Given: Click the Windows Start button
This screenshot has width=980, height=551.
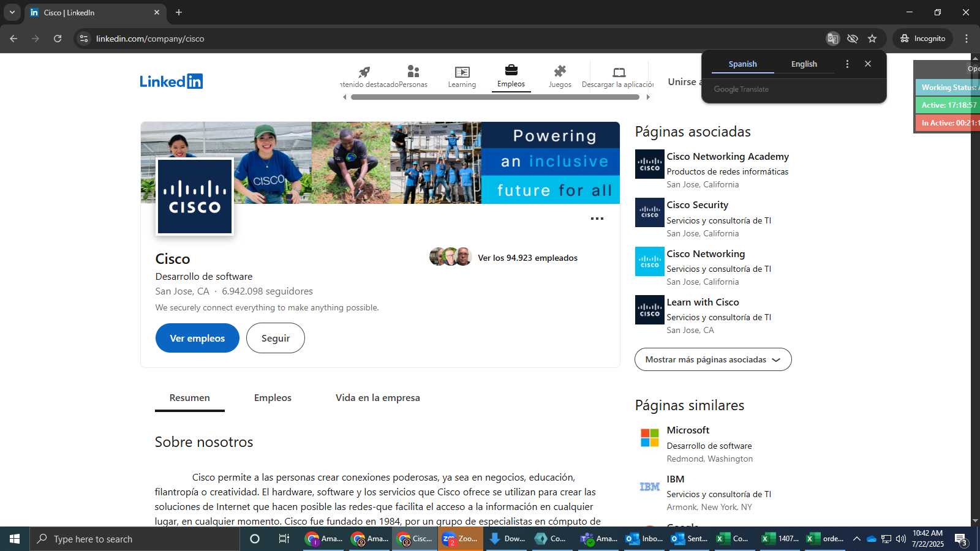Looking at the screenshot, I should click(15, 539).
